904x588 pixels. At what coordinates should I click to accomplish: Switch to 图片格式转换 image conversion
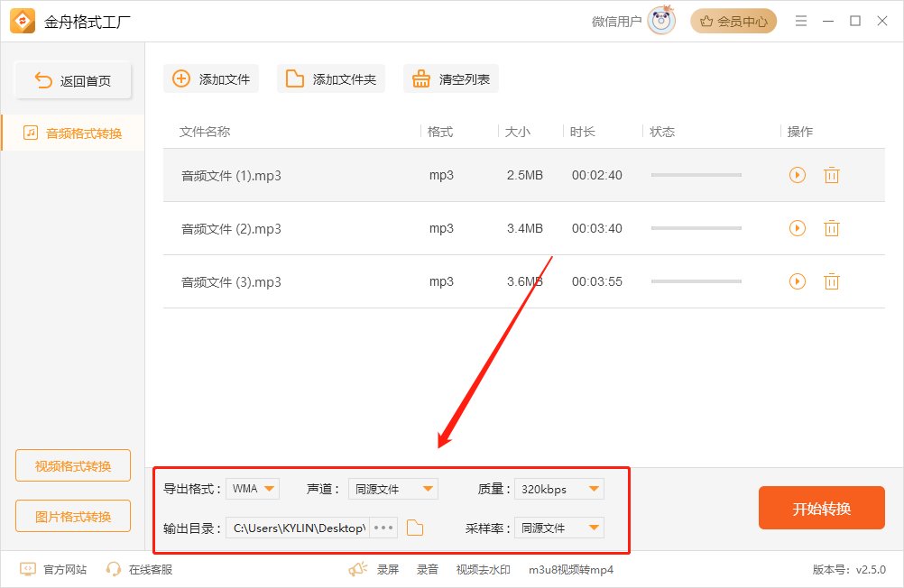[x=73, y=516]
